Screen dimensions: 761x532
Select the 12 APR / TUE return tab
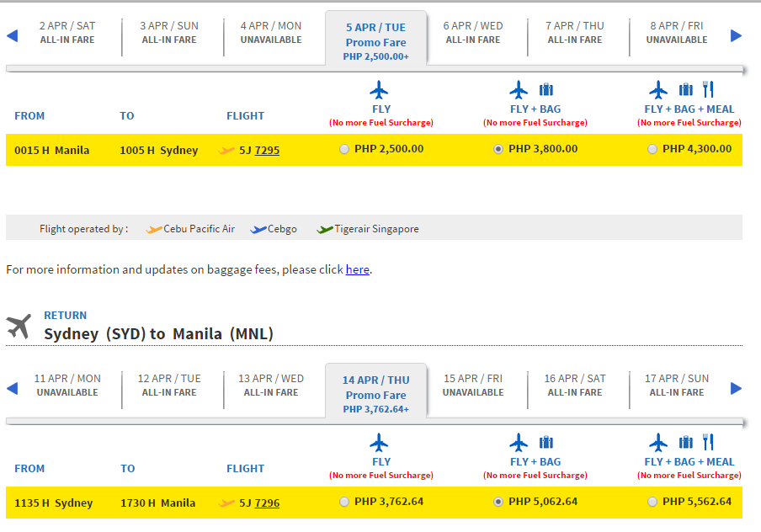(169, 386)
